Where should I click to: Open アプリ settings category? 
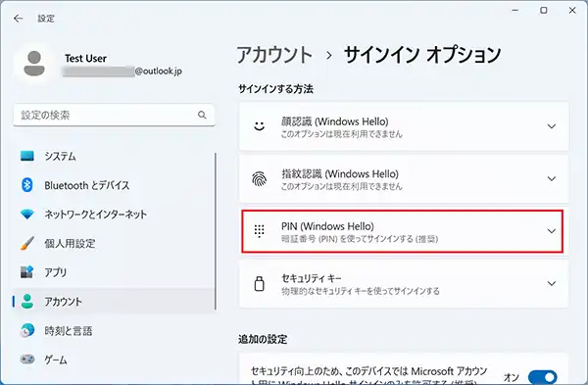pyautogui.click(x=114, y=272)
